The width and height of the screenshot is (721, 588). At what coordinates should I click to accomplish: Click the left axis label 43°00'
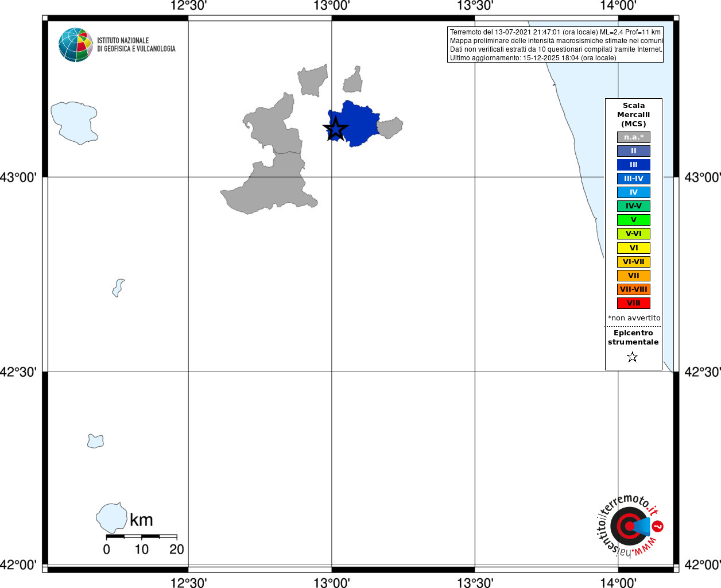18,177
